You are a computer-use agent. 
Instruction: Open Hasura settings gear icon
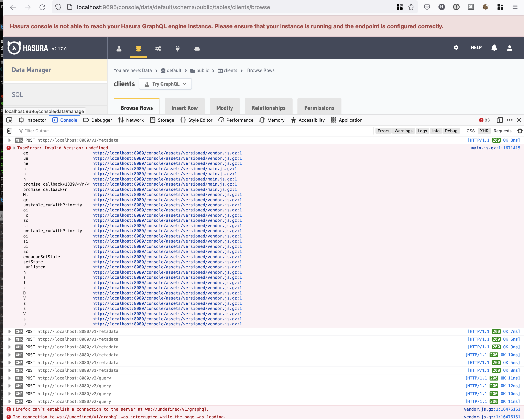tap(456, 48)
